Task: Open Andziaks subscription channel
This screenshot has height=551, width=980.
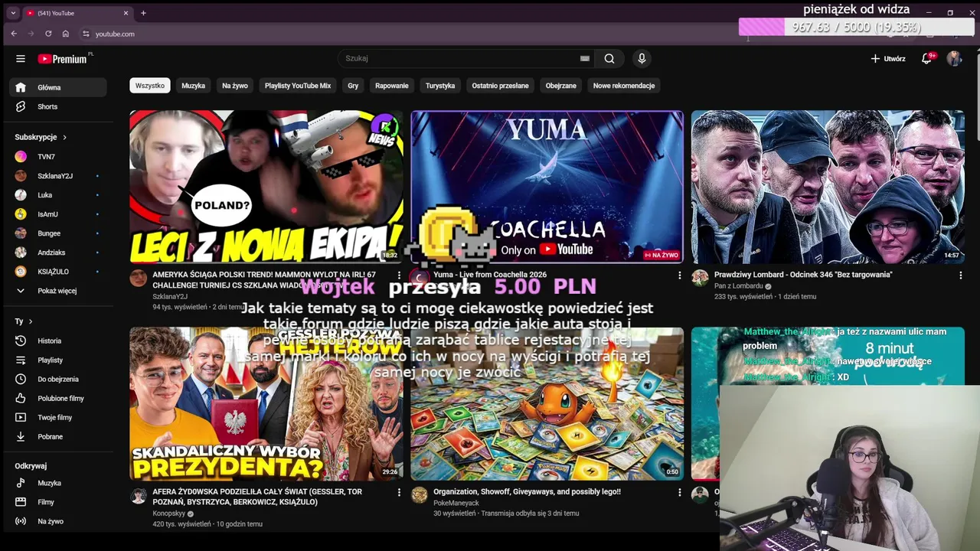Action: [58, 252]
